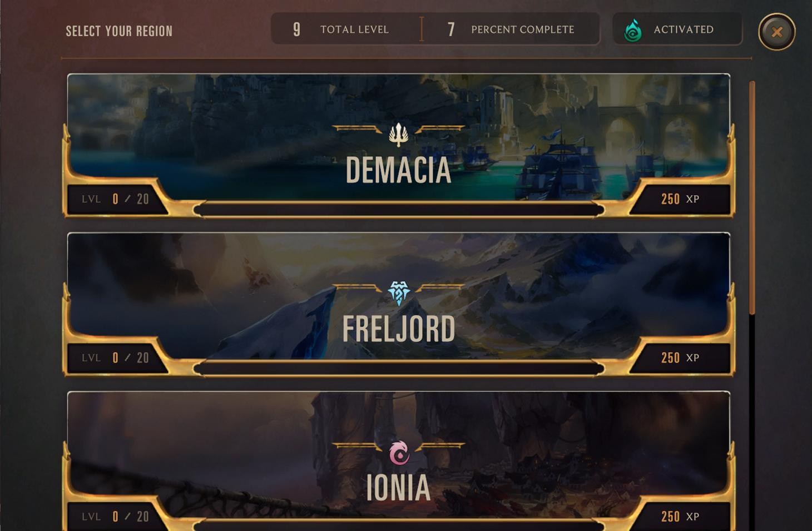The image size is (812, 531).
Task: Click the Demacia winged sword emblem
Action: click(x=398, y=134)
